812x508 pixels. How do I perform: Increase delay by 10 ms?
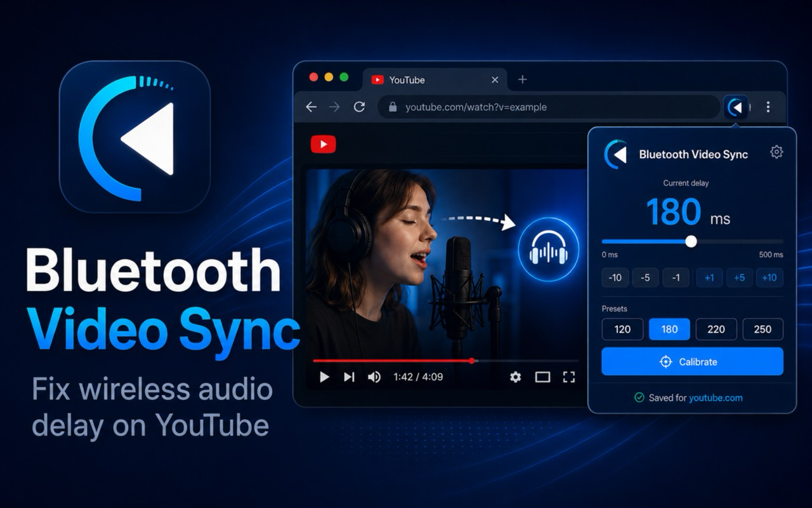(769, 277)
